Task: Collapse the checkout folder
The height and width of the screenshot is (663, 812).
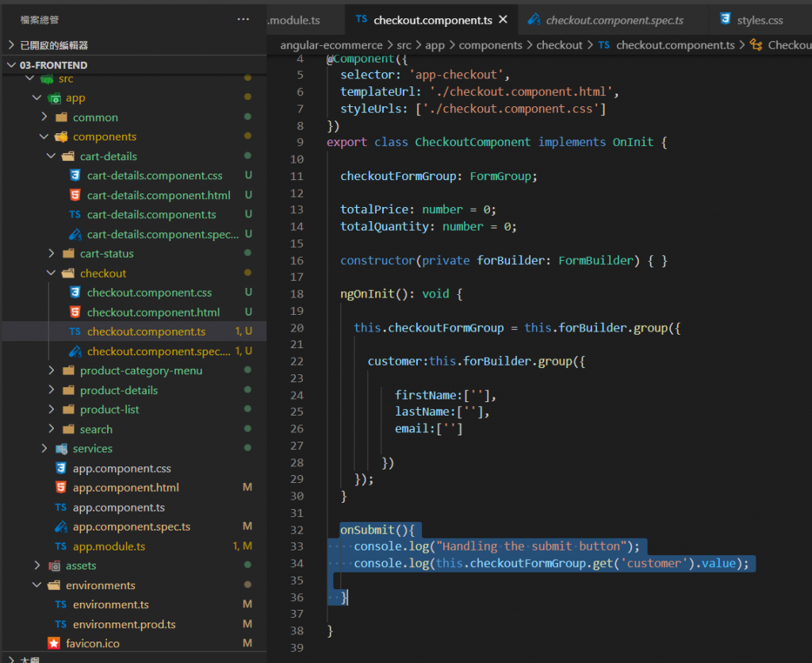Action: pos(51,274)
